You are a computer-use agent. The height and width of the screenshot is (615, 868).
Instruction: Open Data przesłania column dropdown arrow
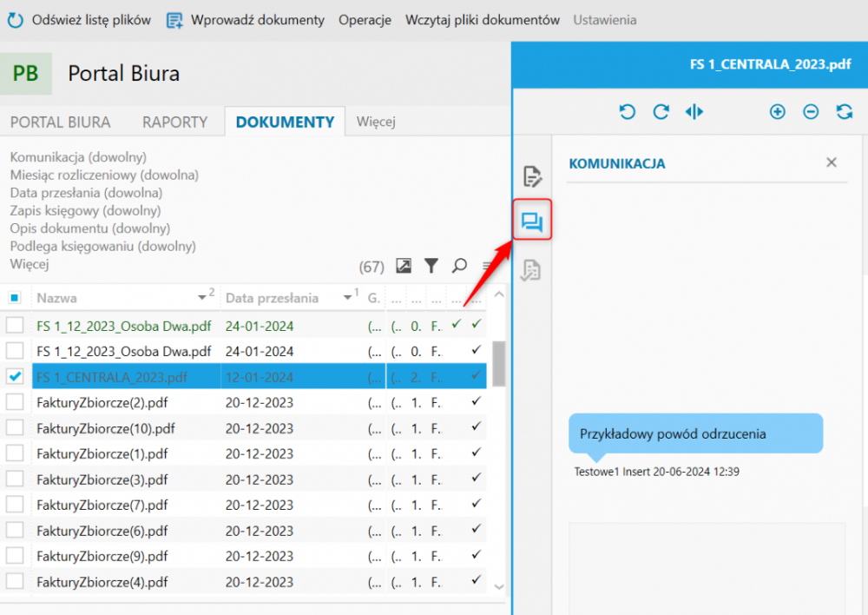347,299
